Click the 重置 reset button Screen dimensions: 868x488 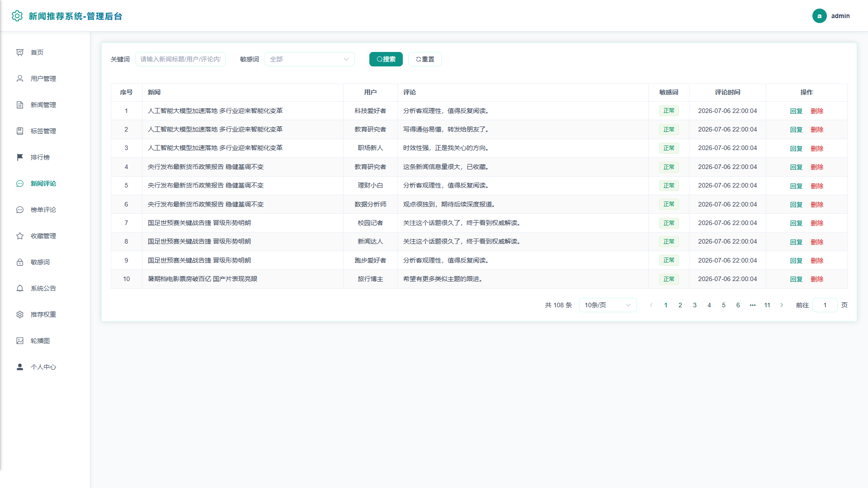[x=425, y=59]
